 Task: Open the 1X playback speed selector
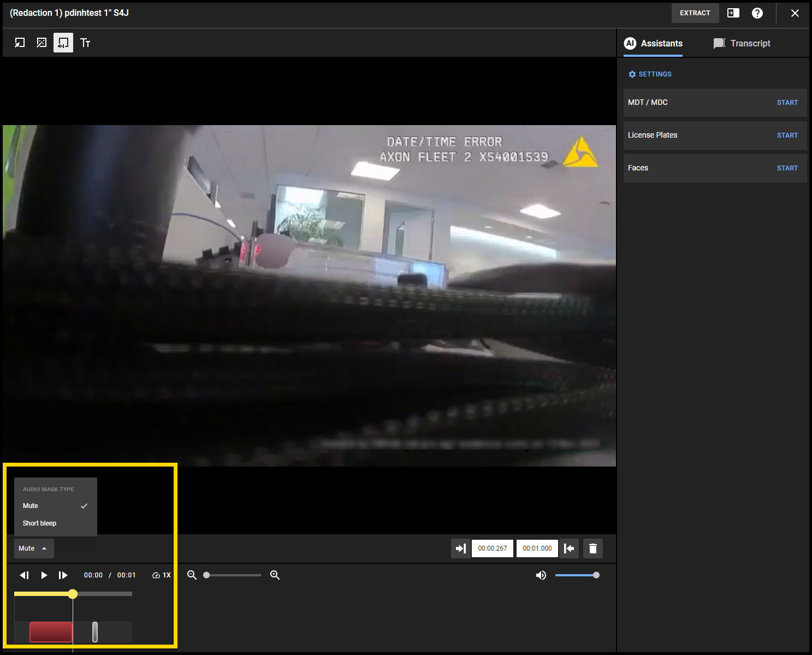click(x=162, y=575)
